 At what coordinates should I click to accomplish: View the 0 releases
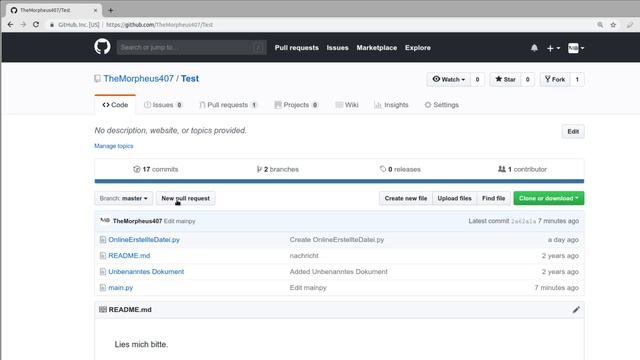click(x=400, y=169)
